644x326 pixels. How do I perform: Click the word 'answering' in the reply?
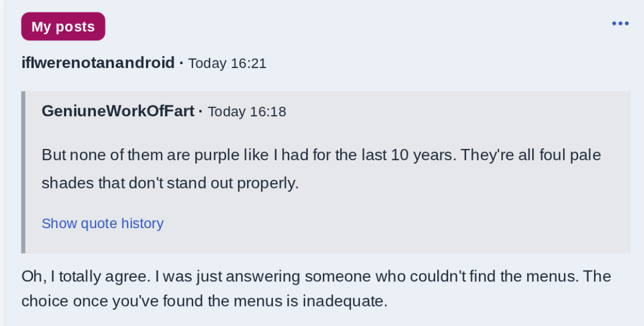[x=263, y=277]
